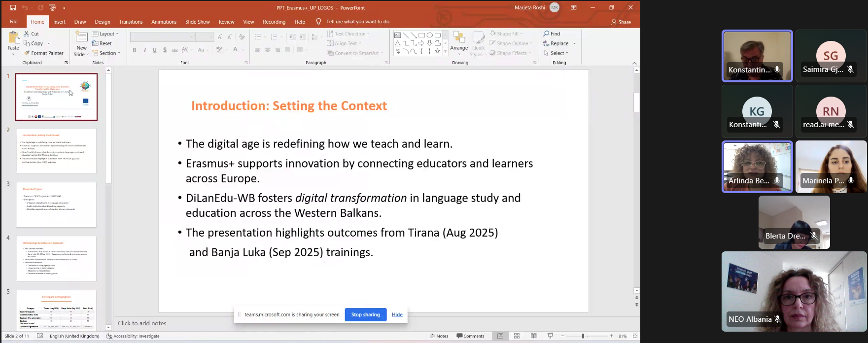
Task: Open the Design tab
Action: click(x=103, y=22)
